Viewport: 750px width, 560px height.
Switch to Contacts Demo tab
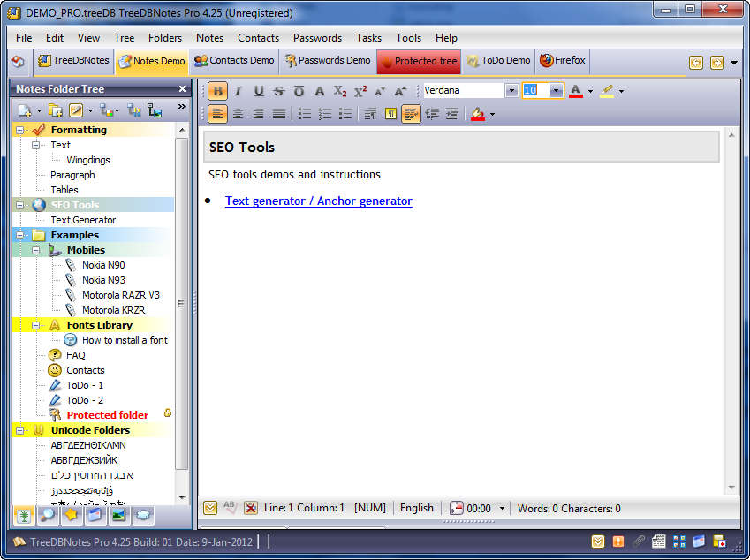coord(234,61)
